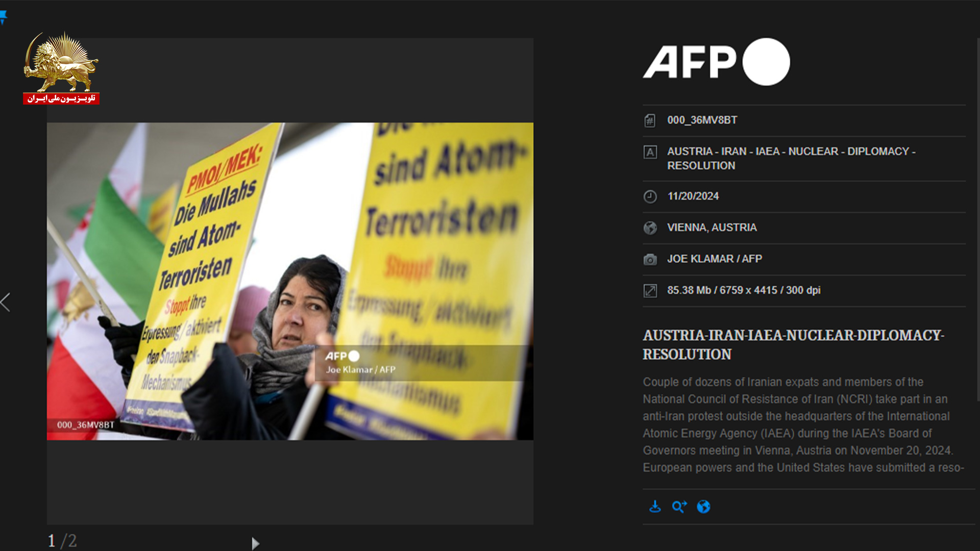Click the AFP logo in details panel
The image size is (980, 551).
(x=716, y=62)
